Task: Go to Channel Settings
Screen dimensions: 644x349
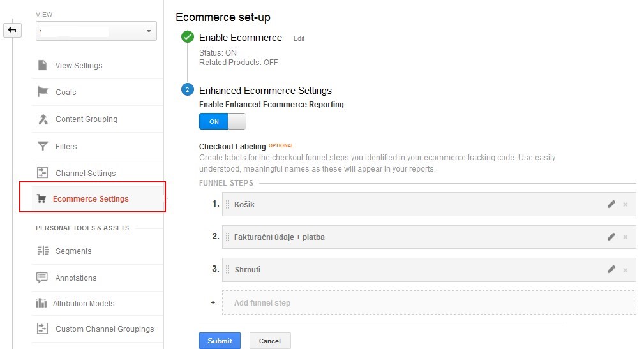Action: 86,174
